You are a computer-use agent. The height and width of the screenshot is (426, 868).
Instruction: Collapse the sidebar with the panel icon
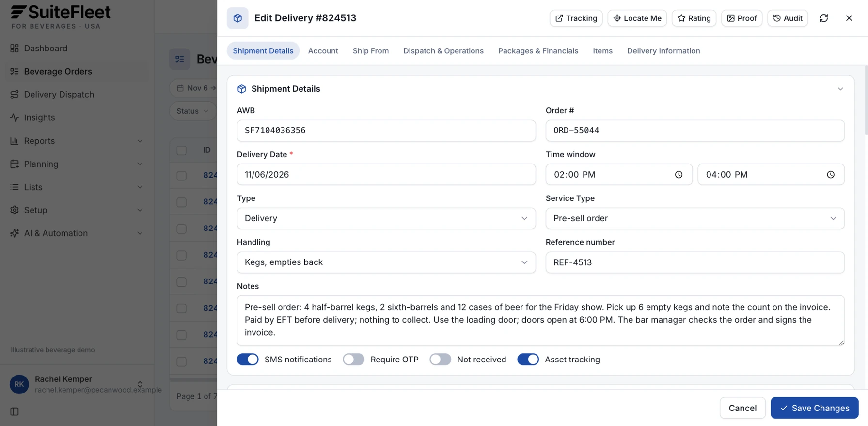click(15, 411)
